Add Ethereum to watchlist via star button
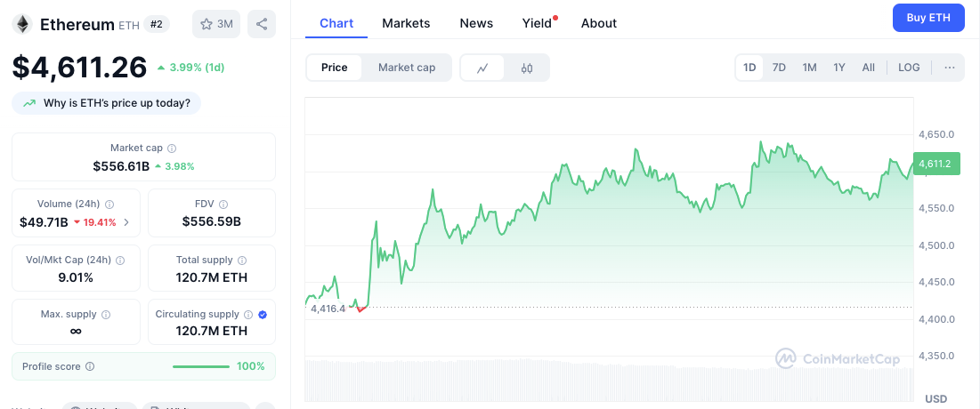 pos(216,24)
